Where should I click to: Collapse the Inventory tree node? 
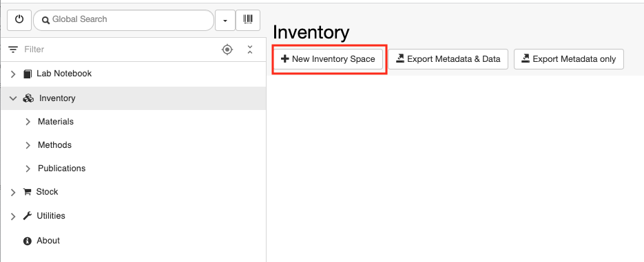(x=13, y=98)
